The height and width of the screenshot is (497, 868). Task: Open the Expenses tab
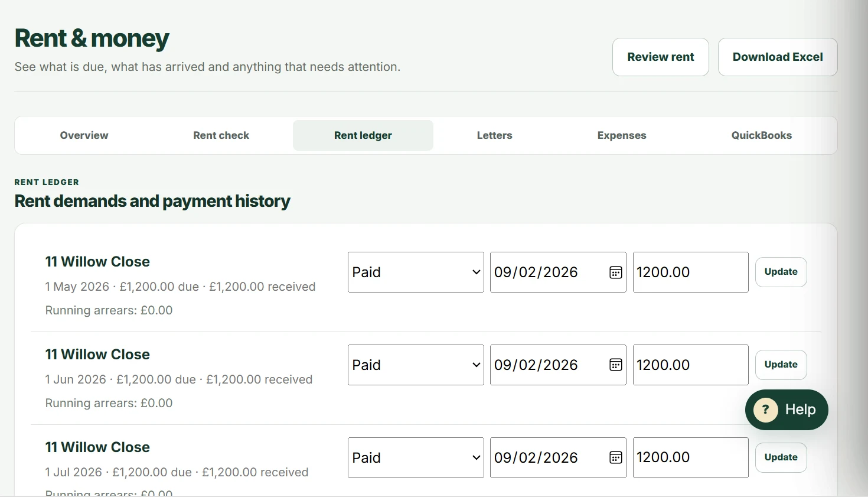coord(622,135)
